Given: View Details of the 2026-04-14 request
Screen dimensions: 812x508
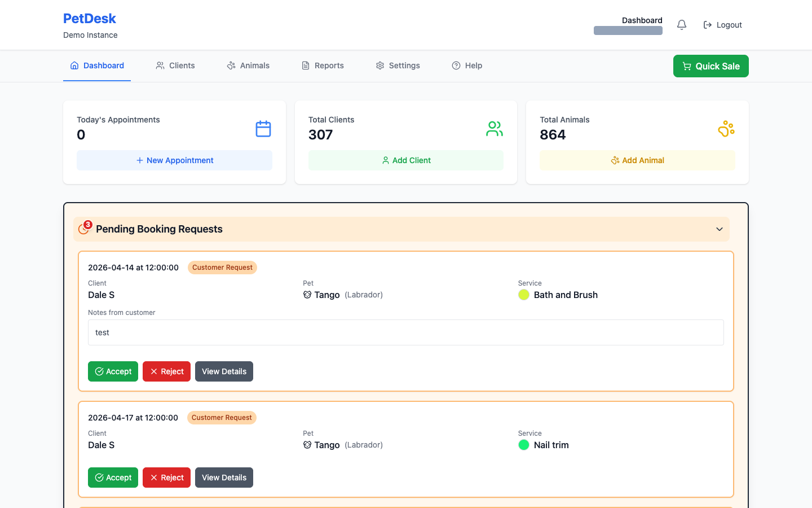Looking at the screenshot, I should click(x=224, y=371).
